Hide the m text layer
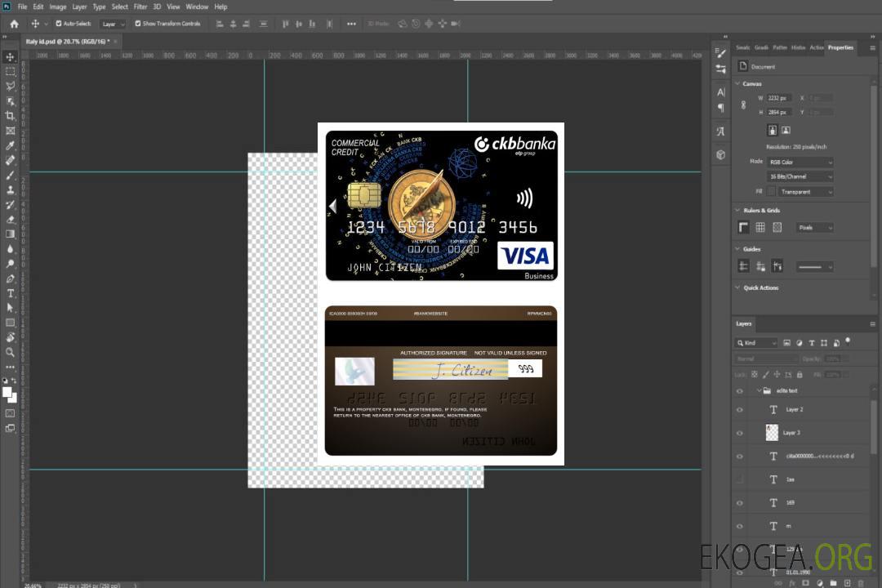 pos(740,527)
